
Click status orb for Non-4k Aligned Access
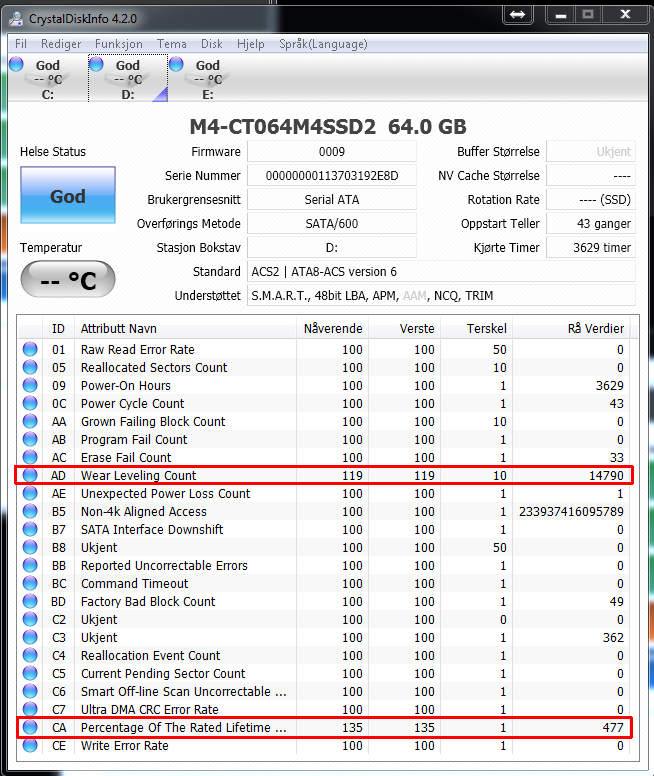tap(30, 511)
